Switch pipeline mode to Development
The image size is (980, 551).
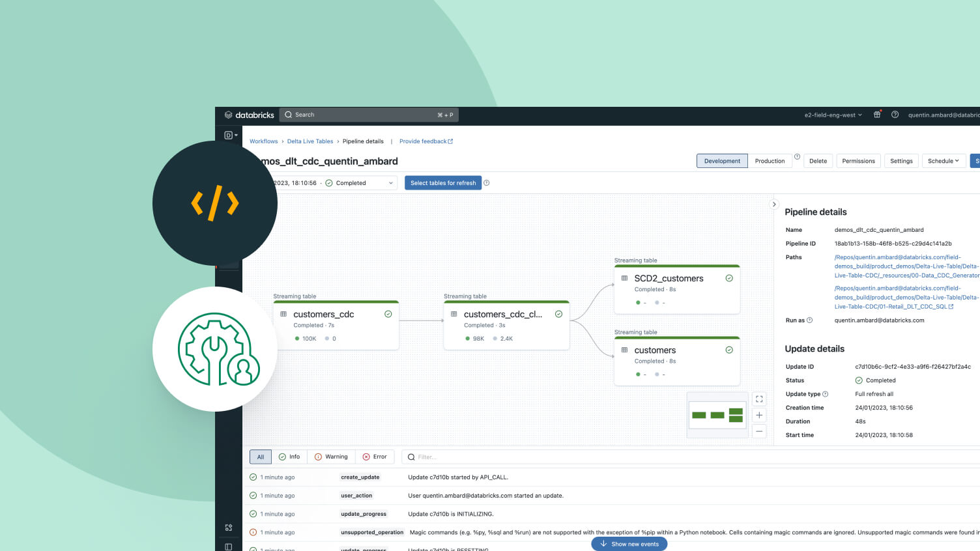722,161
